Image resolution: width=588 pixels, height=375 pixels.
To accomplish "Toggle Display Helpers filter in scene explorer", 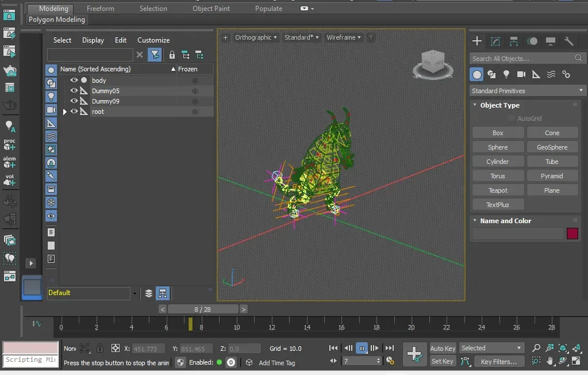I will [x=51, y=123].
